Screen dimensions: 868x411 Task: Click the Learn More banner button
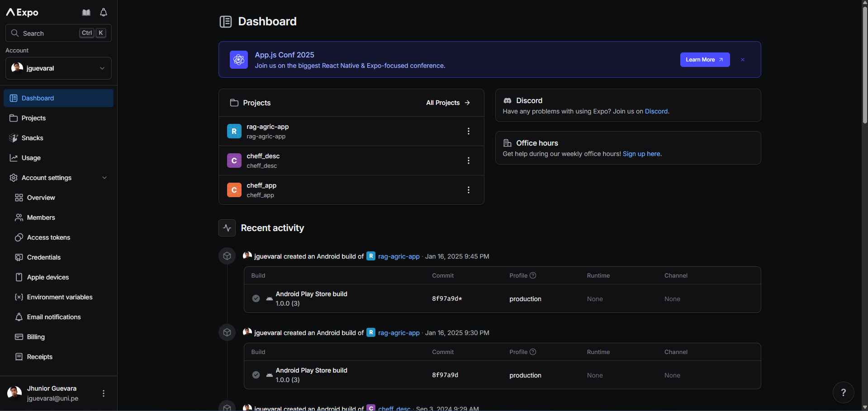[x=705, y=60]
